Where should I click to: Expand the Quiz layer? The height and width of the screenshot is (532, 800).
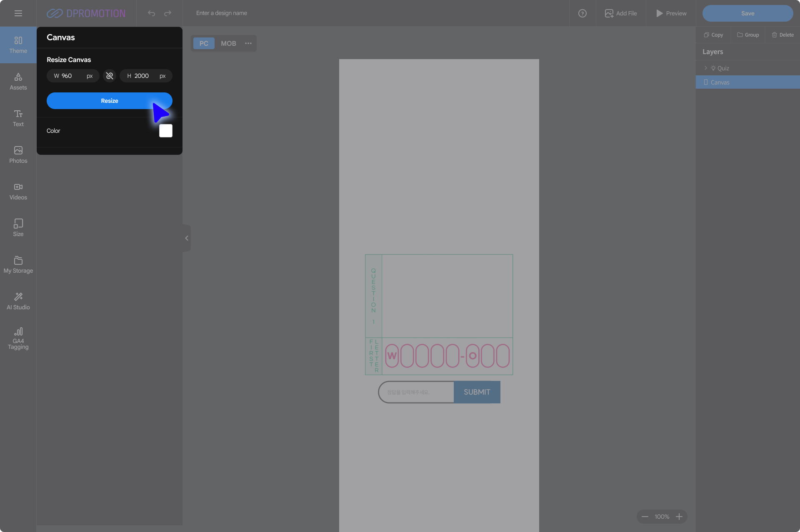(705, 68)
